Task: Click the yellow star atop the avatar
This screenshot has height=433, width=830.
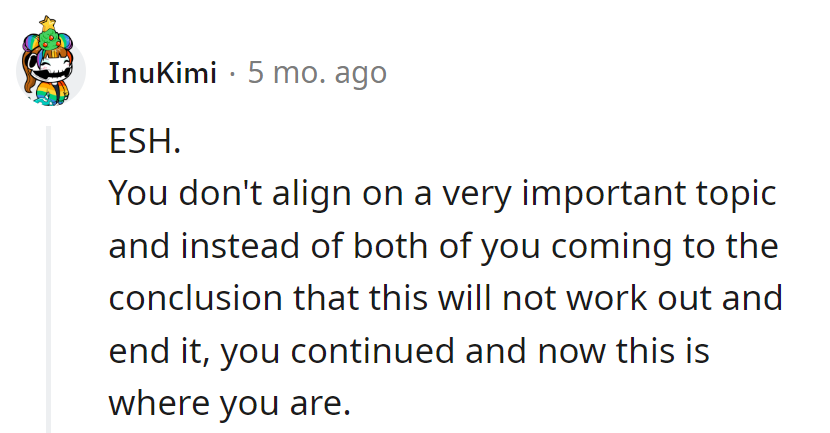Action: coord(48,22)
